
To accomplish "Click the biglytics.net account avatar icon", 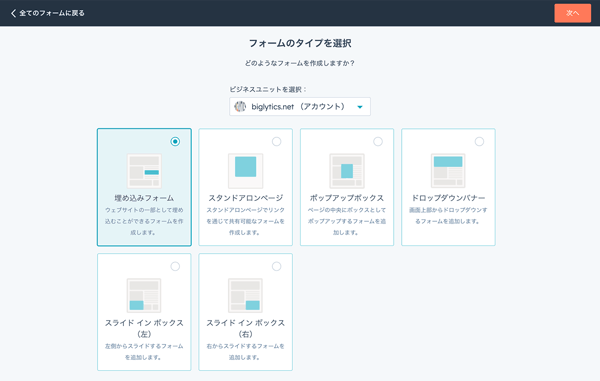I will click(240, 106).
